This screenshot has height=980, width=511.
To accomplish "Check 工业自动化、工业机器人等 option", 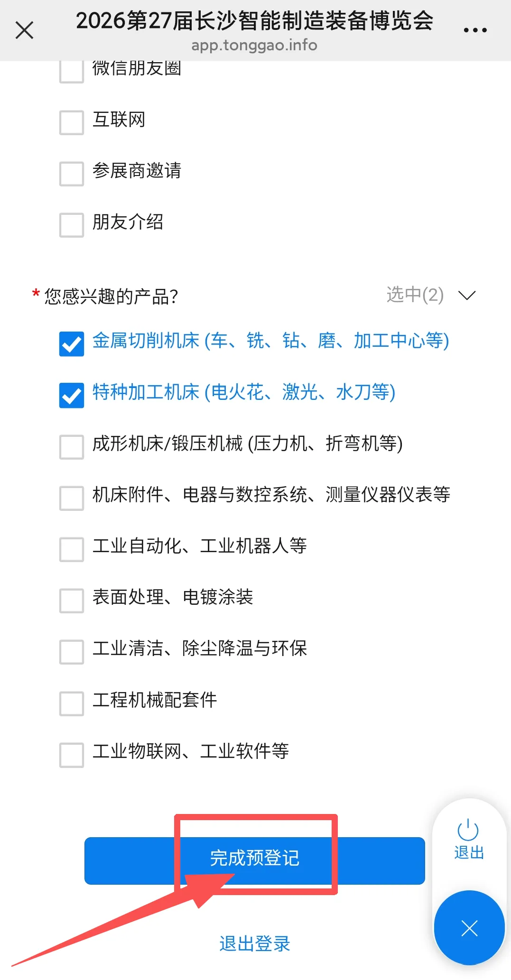I will pos(72,549).
